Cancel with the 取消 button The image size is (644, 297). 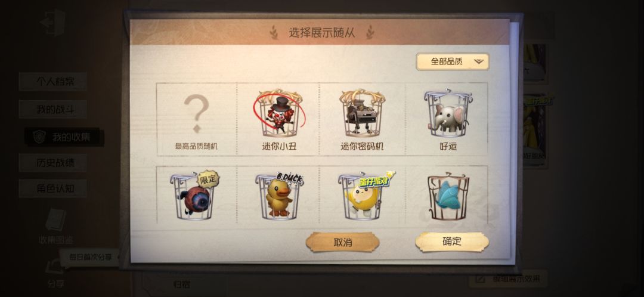pos(342,242)
